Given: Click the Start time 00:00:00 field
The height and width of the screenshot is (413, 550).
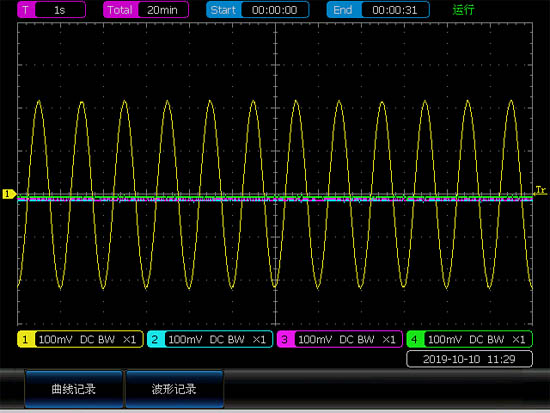Looking at the screenshot, I should pos(275,10).
